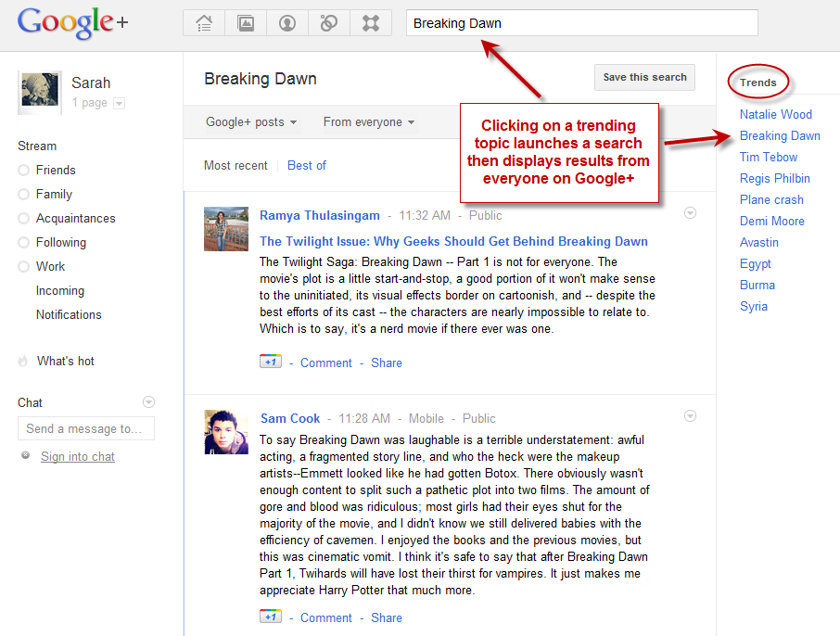Open the Natalie Wood trending topic
This screenshot has height=636, width=840.
click(776, 114)
